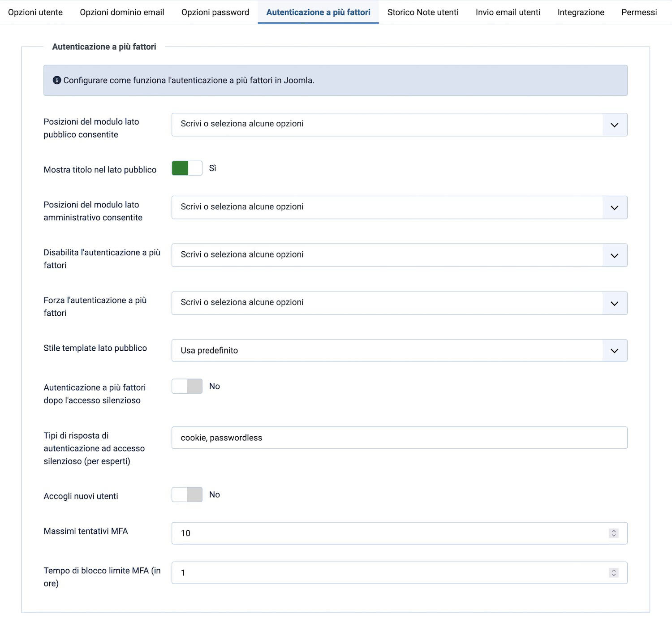Screen dimensions: 672x632
Task: Click the cookie, passwordless text field
Action: [399, 438]
